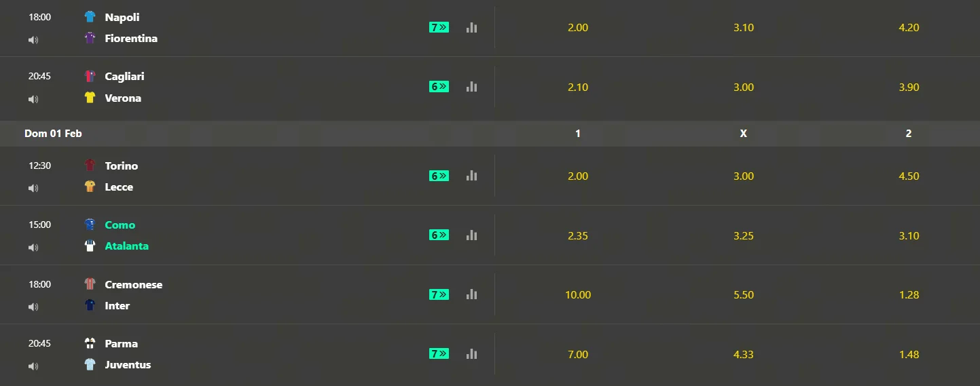The width and height of the screenshot is (980, 386).
Task: Select Juventus away win odds 1.48
Action: point(908,355)
